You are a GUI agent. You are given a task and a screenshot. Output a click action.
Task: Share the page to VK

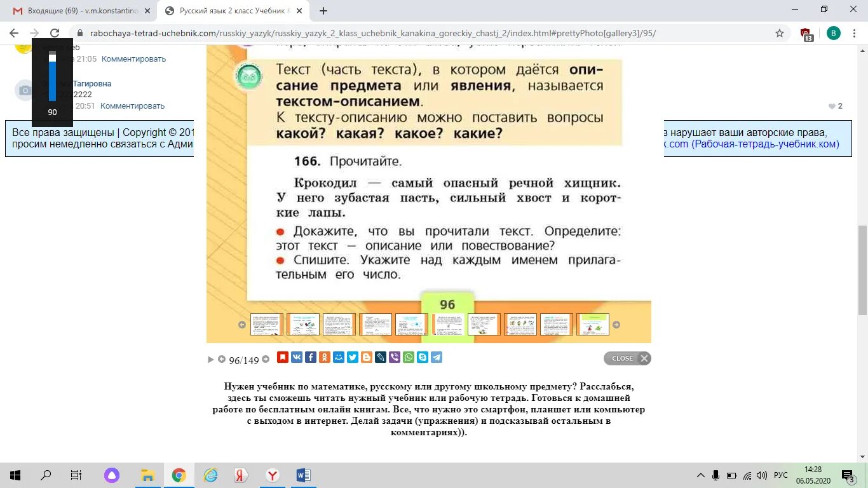pyautogui.click(x=297, y=357)
